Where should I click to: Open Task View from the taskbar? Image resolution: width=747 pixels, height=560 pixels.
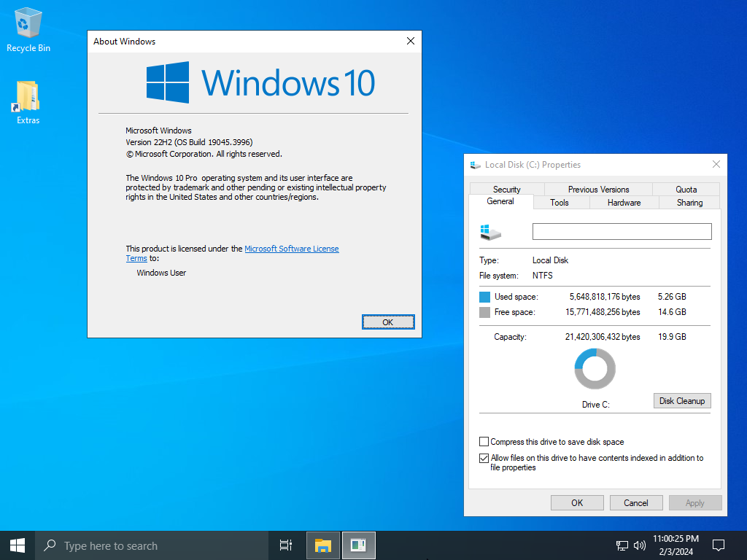[x=286, y=545]
